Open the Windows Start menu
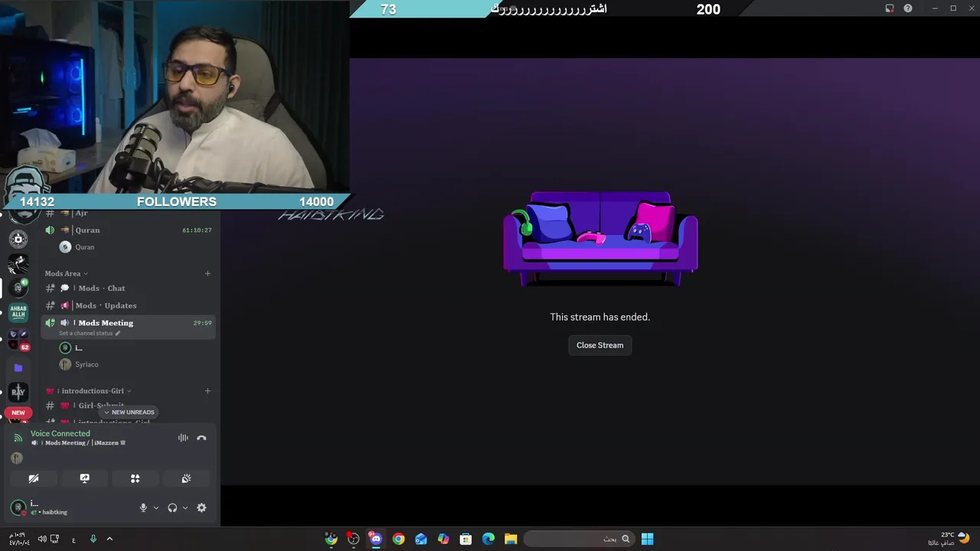The width and height of the screenshot is (980, 551). [x=647, y=539]
